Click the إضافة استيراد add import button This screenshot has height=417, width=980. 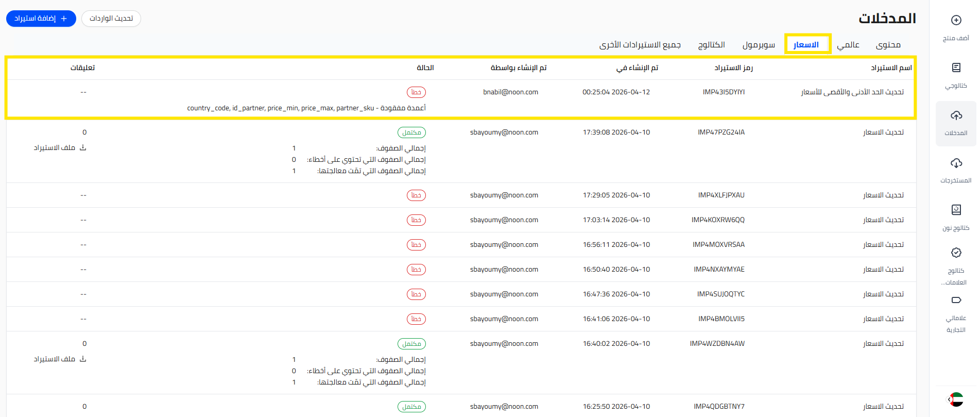tap(41, 19)
